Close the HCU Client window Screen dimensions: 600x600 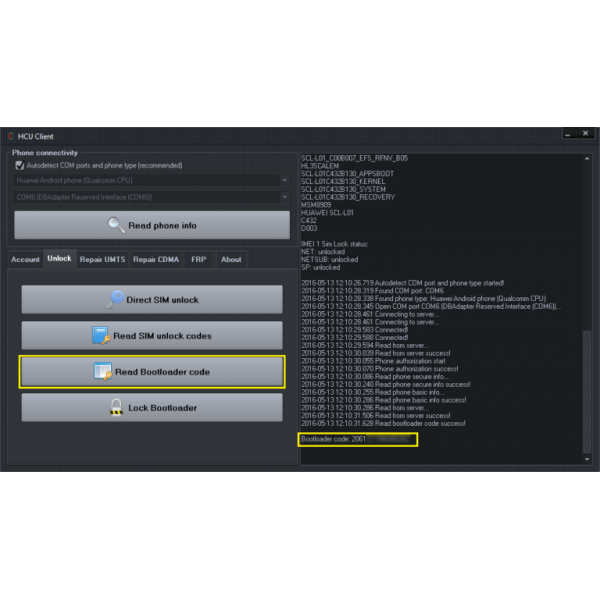pos(585,133)
